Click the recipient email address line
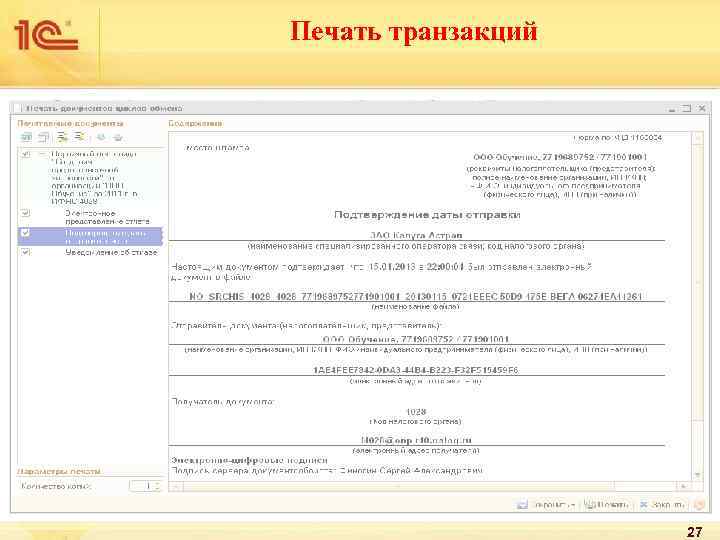Image resolution: width=720 pixels, height=540 pixels. tap(416, 440)
